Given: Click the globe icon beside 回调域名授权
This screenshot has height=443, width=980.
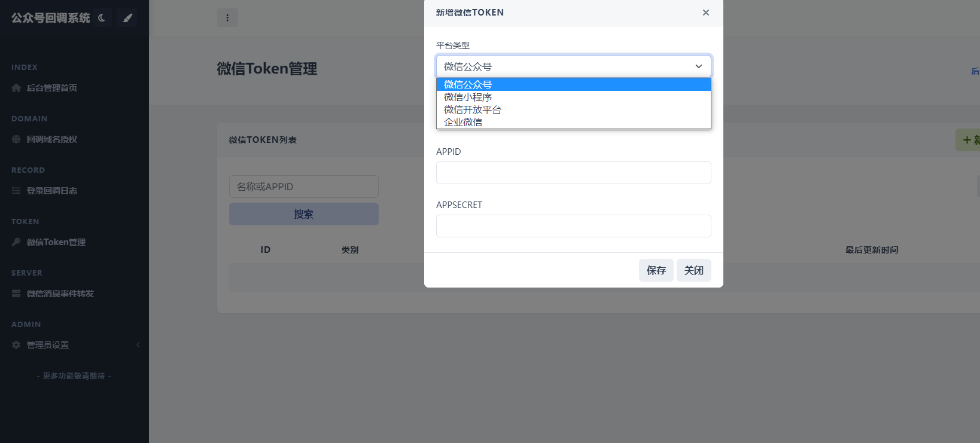Looking at the screenshot, I should point(16,139).
